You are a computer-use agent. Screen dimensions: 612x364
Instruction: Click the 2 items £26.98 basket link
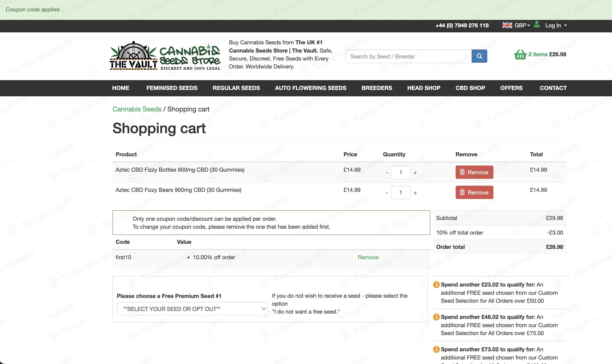coord(547,54)
